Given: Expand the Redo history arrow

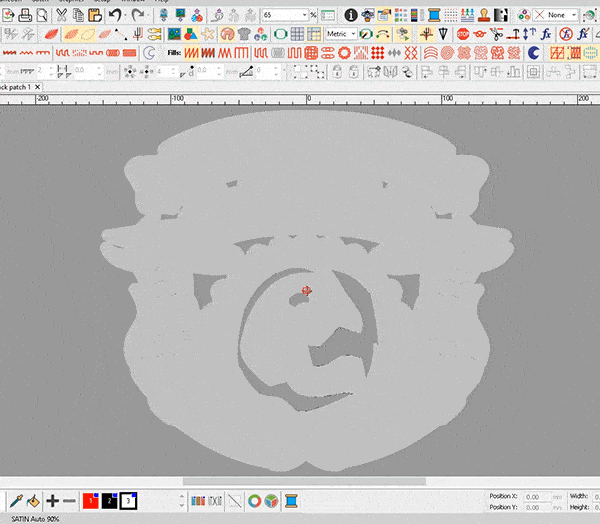Looking at the screenshot, I should (x=147, y=15).
